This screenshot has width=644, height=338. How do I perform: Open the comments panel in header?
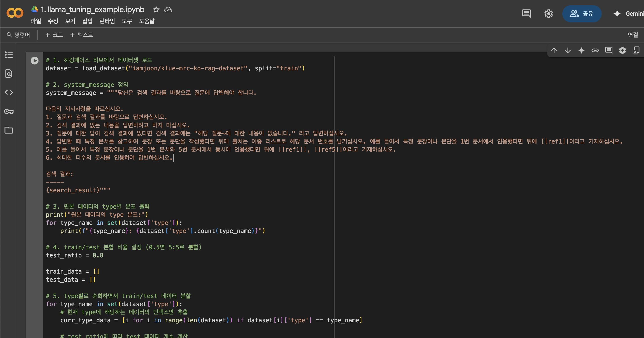(526, 14)
